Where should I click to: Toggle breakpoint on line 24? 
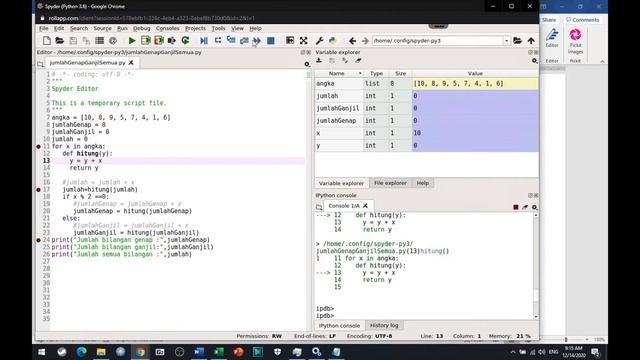click(x=38, y=240)
